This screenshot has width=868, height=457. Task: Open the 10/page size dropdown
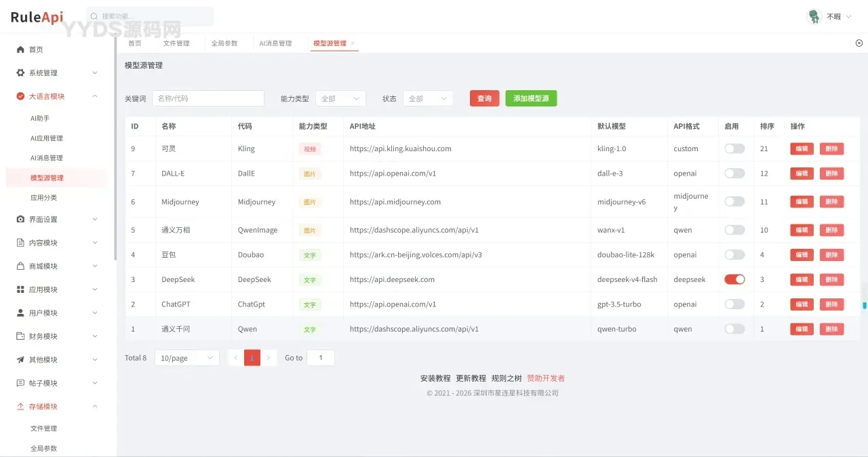tap(187, 357)
